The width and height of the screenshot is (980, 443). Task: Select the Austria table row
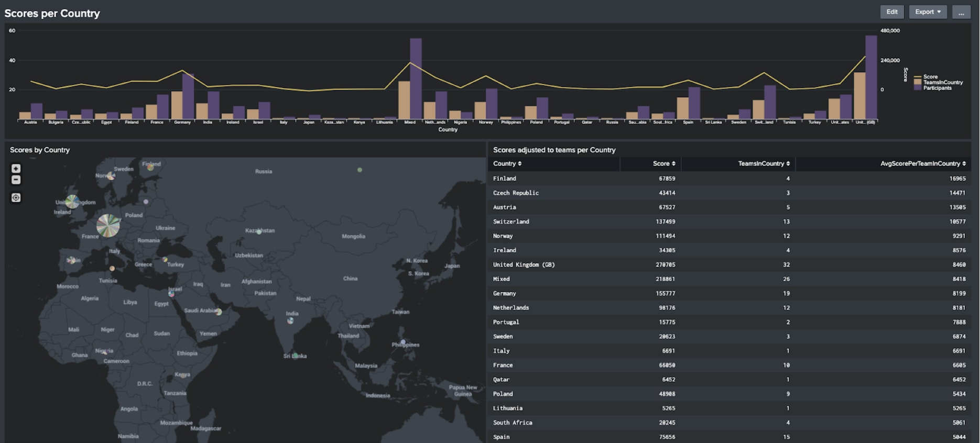pyautogui.click(x=729, y=207)
